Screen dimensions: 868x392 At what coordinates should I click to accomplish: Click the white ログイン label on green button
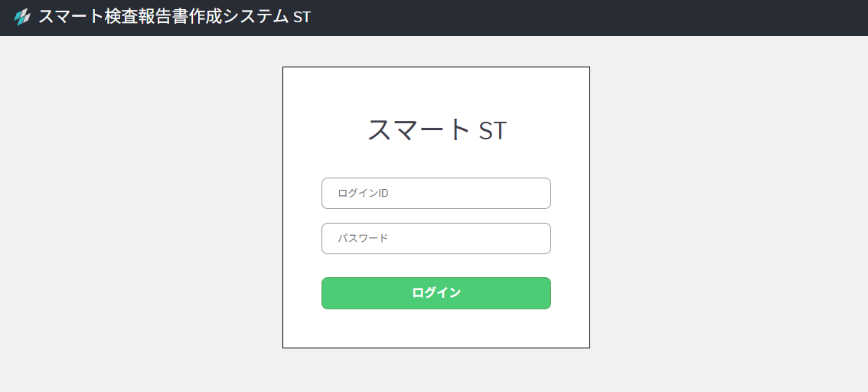tap(436, 293)
